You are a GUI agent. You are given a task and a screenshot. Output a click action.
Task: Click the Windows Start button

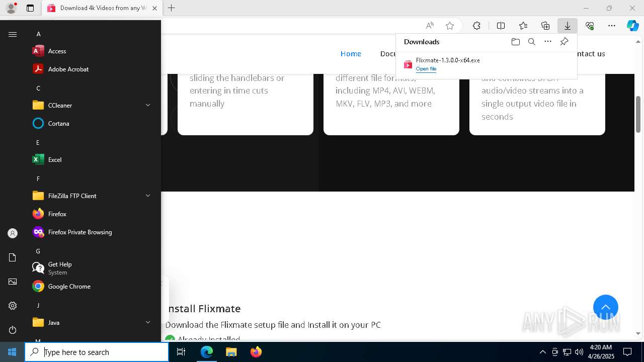click(12, 352)
